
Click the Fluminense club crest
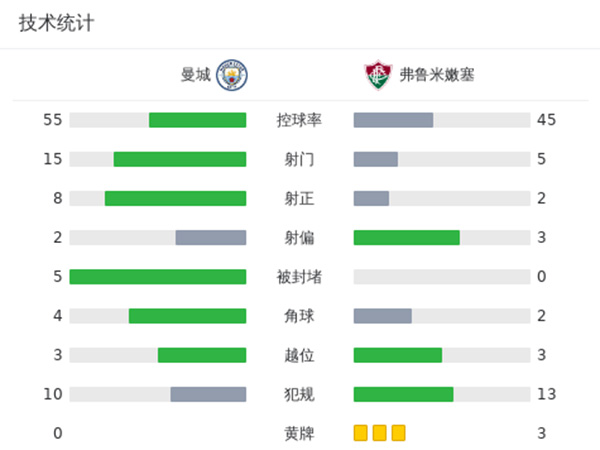[378, 75]
